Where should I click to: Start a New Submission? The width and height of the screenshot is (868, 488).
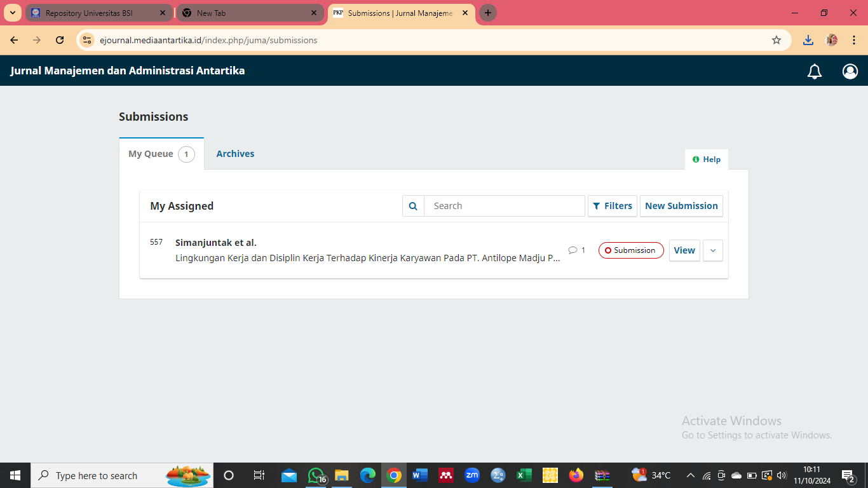pyautogui.click(x=681, y=206)
